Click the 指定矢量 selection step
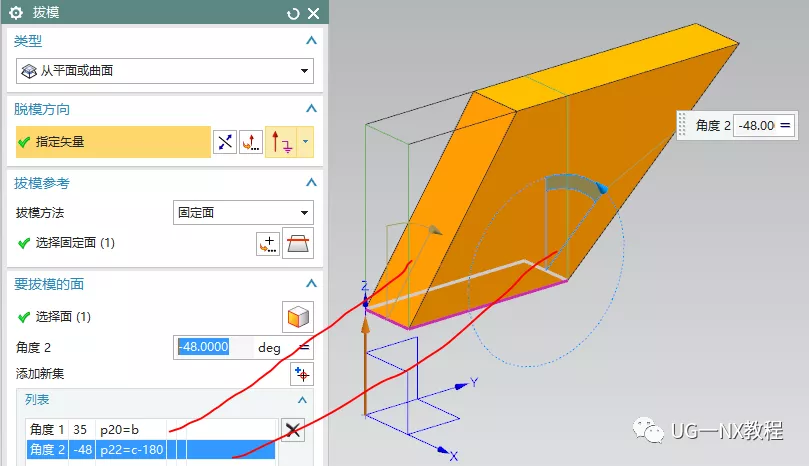The image size is (809, 466). 112,142
